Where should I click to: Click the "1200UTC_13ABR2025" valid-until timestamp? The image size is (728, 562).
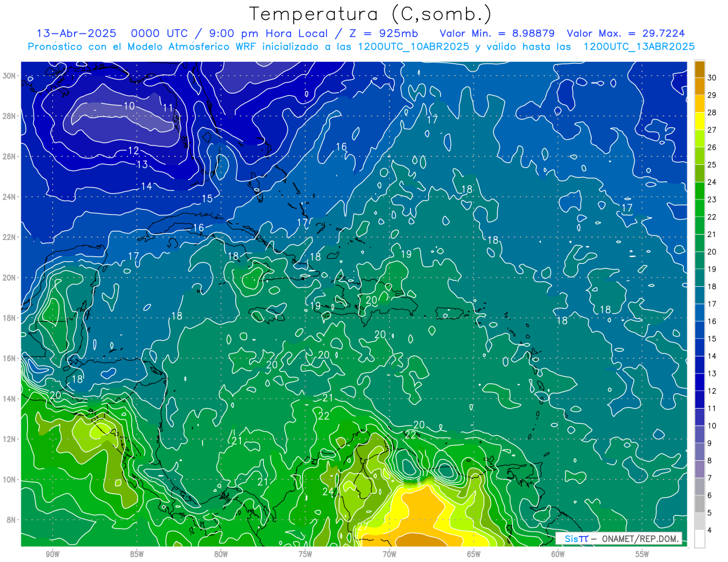(x=639, y=47)
